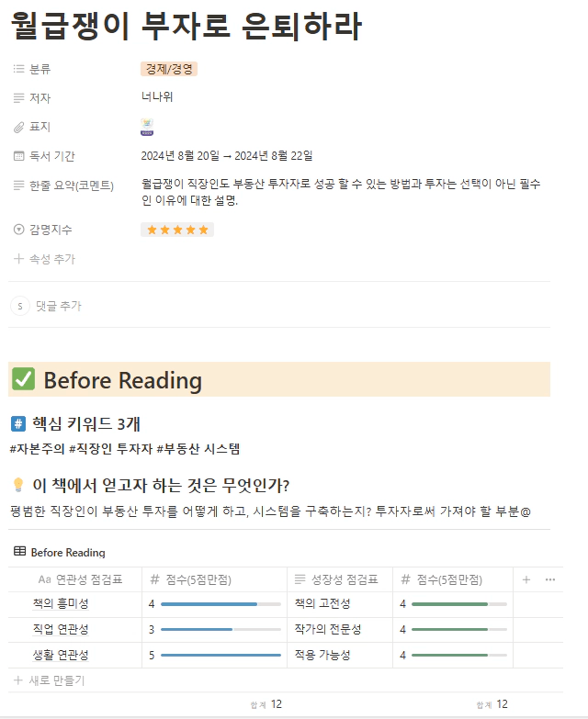Select the 경제/경영 category tag

point(169,69)
